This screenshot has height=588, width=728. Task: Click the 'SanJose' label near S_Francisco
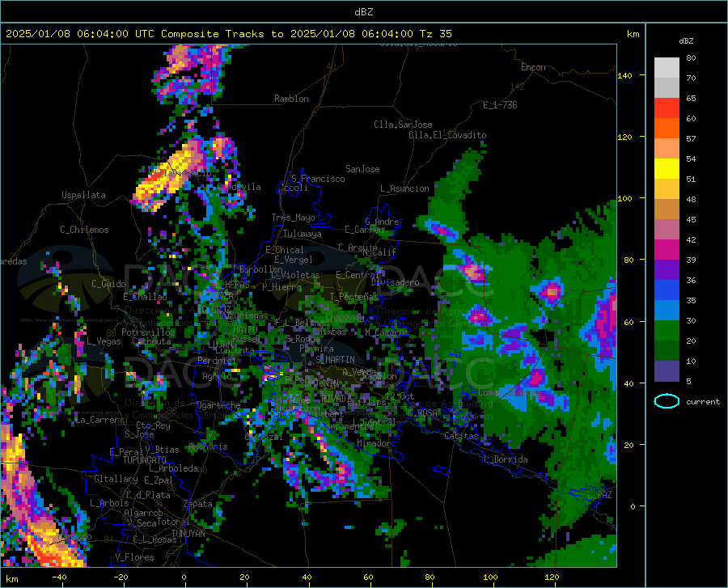[x=362, y=169]
